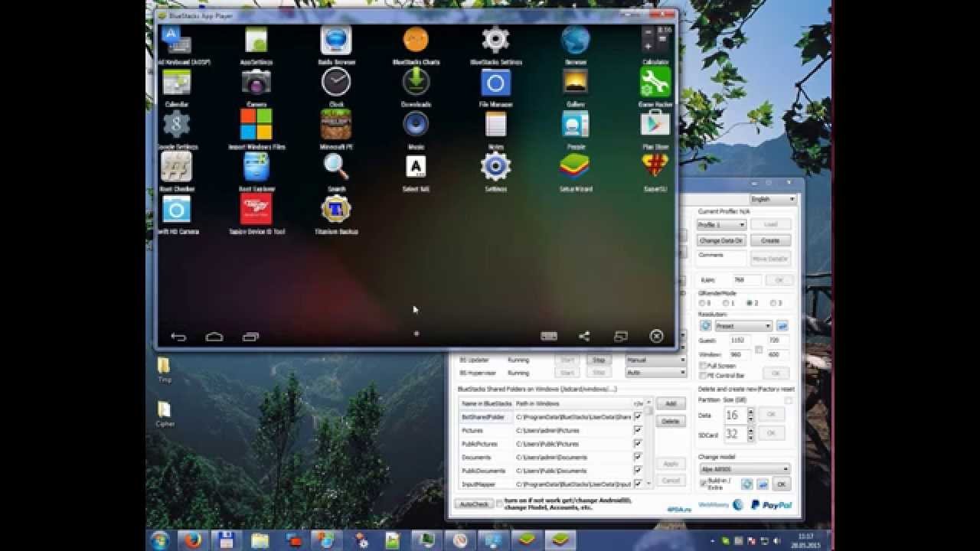Click the BlueStacks close circle icon
Image resolution: width=980 pixels, height=551 pixels.
656,336
